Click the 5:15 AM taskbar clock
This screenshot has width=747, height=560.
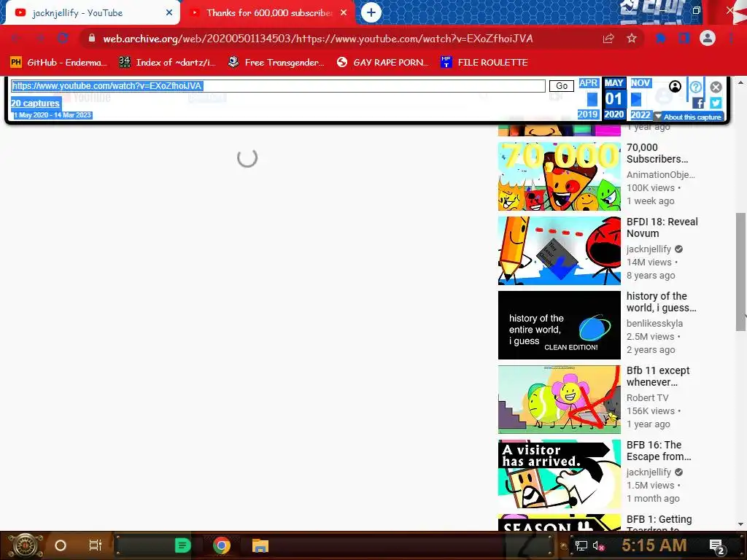654,545
